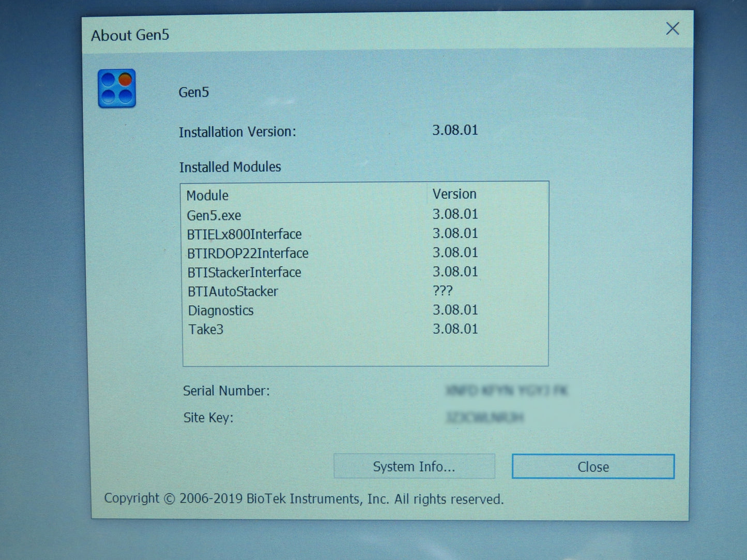Click the version number beside BTIELx800Interface
The height and width of the screenshot is (560, 747).
(455, 233)
